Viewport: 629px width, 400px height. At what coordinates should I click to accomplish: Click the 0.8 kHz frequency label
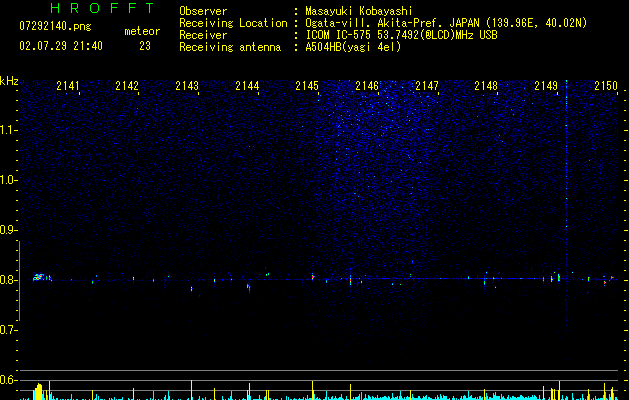tap(8, 280)
